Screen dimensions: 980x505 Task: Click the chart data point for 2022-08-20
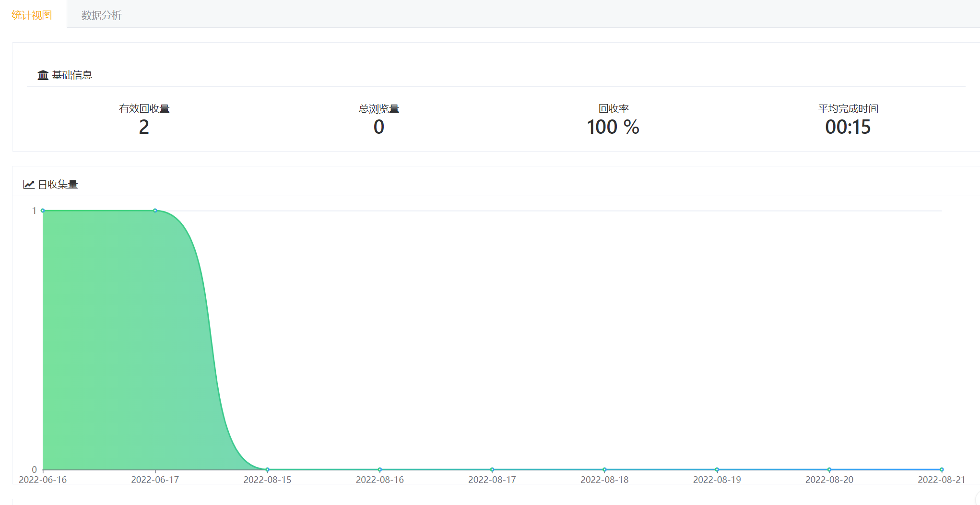[x=829, y=470]
